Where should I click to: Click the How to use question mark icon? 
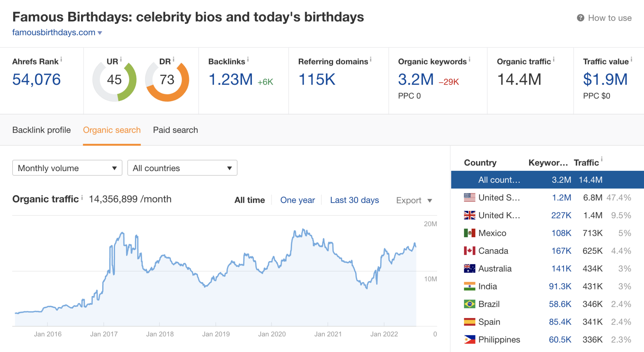pyautogui.click(x=580, y=18)
